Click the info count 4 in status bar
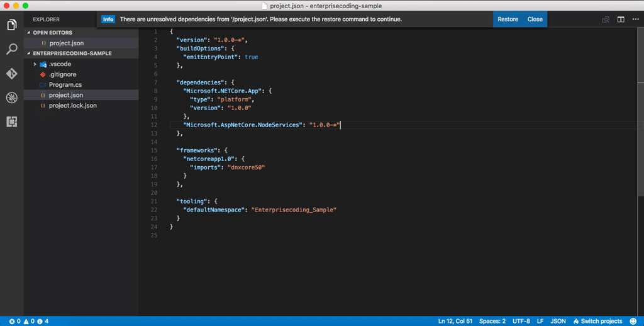Image resolution: width=644 pixels, height=326 pixels. [x=43, y=321]
